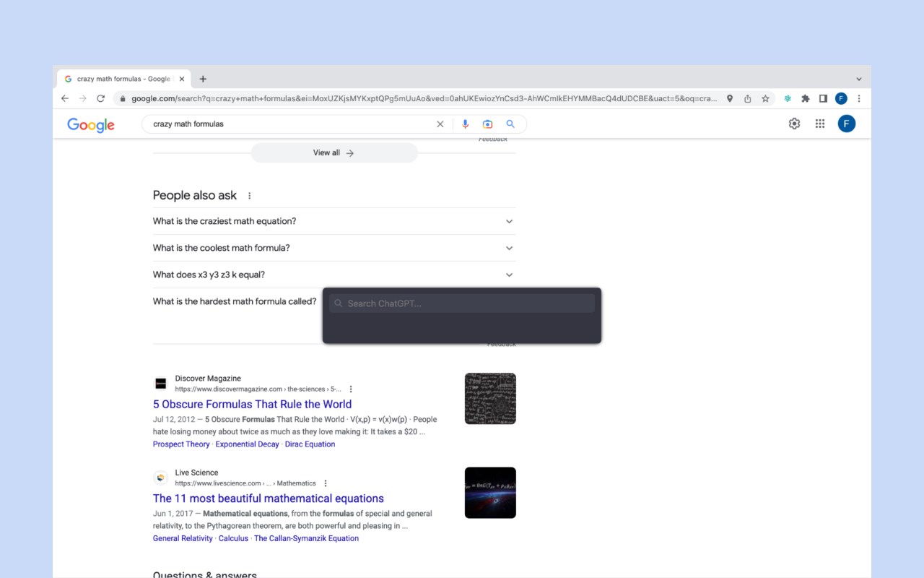This screenshot has width=924, height=578.
Task: Open People also ask options menu
Action: coord(250,196)
